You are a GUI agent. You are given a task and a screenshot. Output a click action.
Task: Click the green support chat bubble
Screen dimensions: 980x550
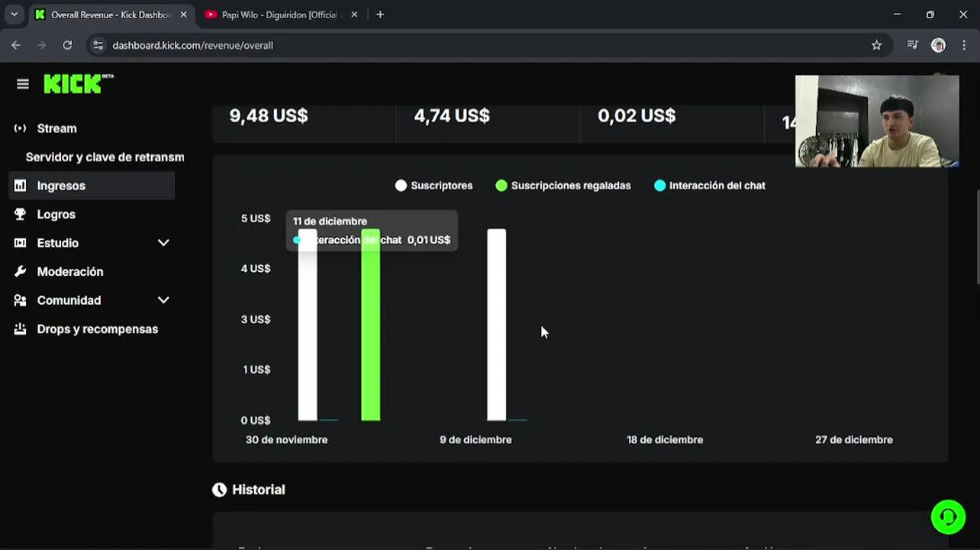point(948,517)
